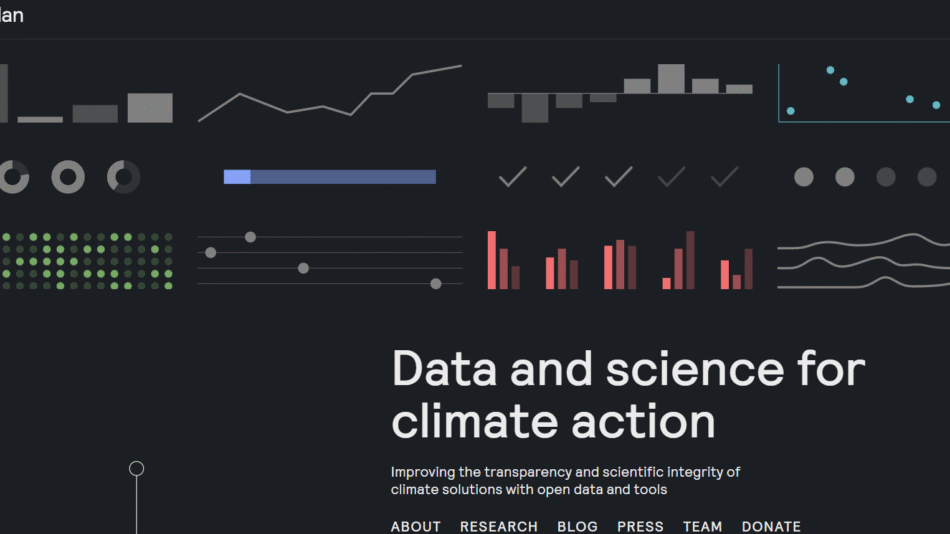Open the Team page
This screenshot has width=950, height=534.
(703, 526)
